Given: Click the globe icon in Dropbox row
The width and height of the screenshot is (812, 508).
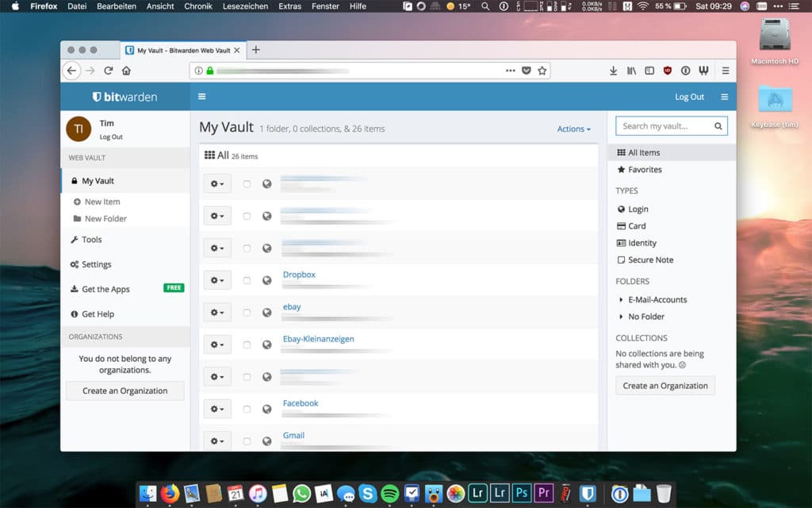Looking at the screenshot, I should click(266, 280).
